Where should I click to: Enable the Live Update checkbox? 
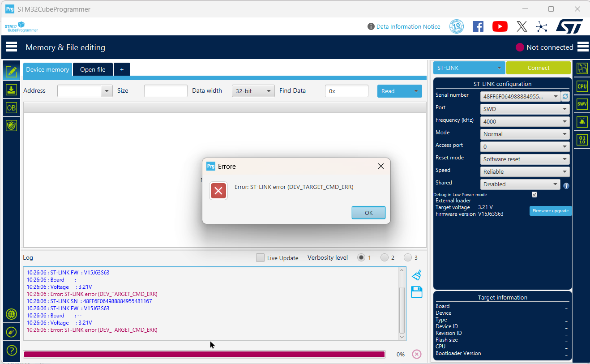click(x=260, y=258)
